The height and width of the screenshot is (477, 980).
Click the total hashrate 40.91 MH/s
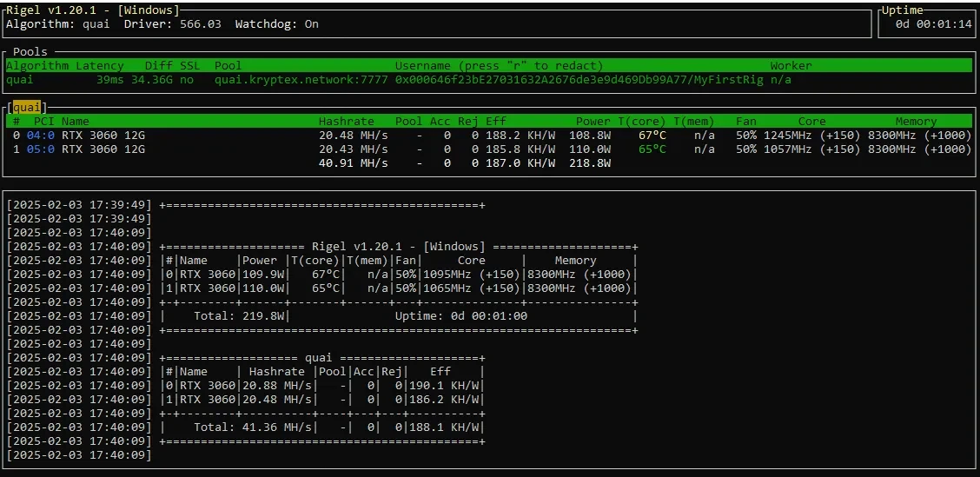point(353,162)
